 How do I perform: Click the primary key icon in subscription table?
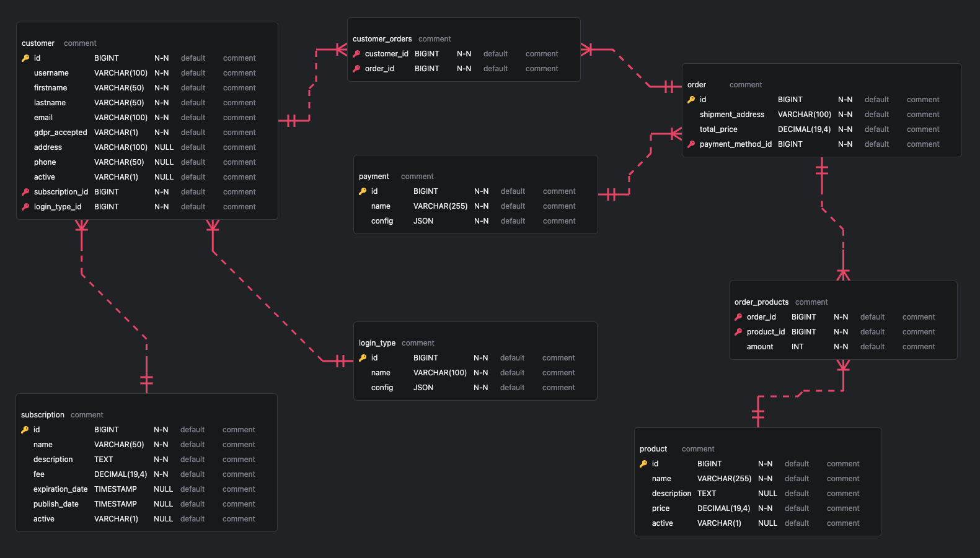[x=25, y=430]
